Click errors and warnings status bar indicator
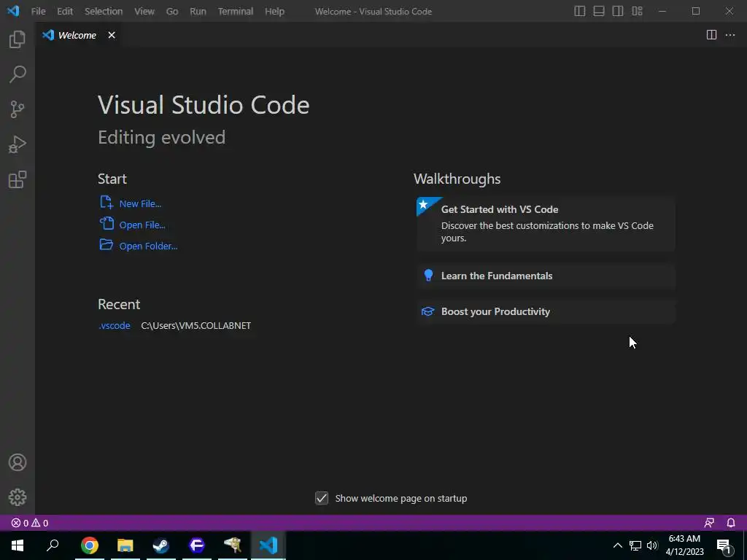This screenshot has width=747, height=560. (x=29, y=523)
